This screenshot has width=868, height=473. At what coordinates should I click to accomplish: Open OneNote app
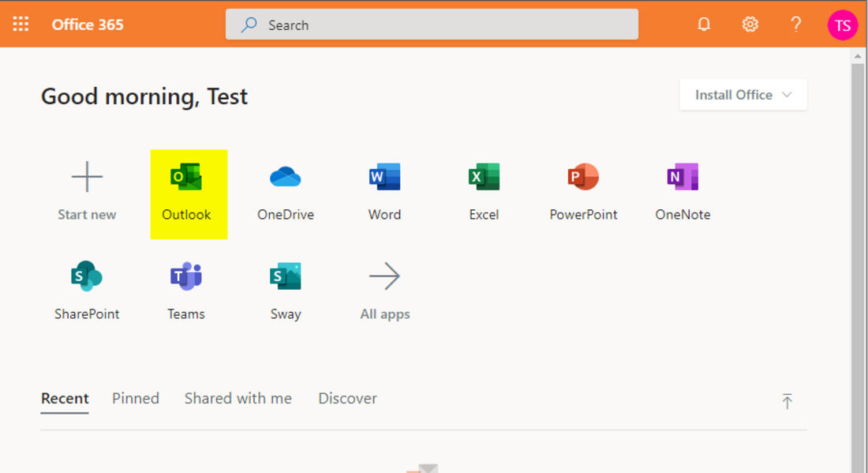coord(683,193)
